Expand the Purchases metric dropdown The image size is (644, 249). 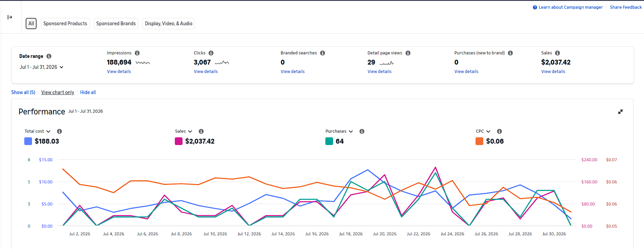pos(339,131)
